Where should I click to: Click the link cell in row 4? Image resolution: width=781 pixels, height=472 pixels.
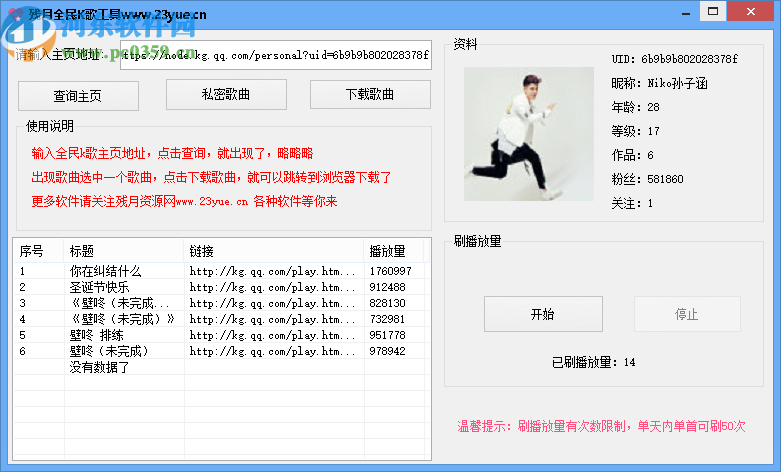272,319
